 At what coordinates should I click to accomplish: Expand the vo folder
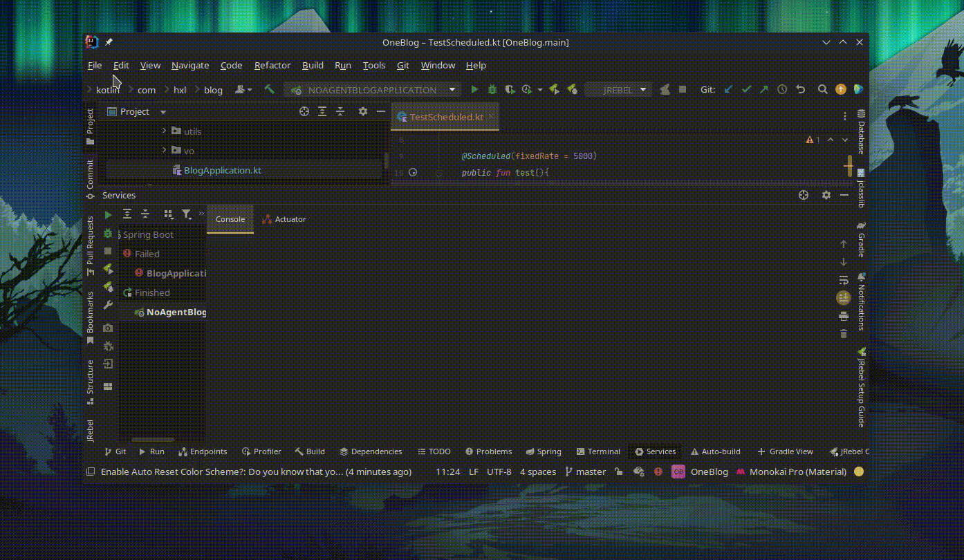tap(164, 150)
